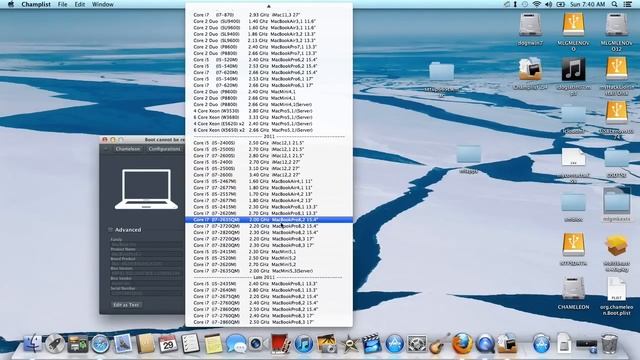
Task: Open the Window menu
Action: coord(102,4)
